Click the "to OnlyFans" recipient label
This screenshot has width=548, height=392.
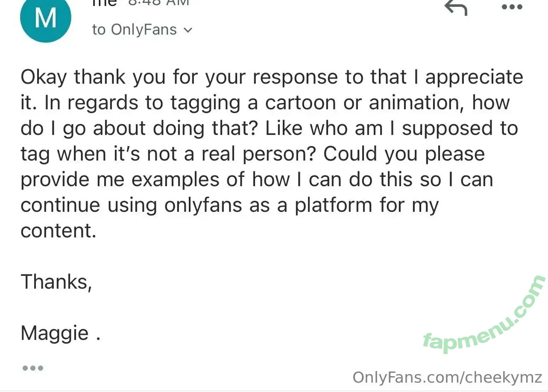pyautogui.click(x=134, y=30)
